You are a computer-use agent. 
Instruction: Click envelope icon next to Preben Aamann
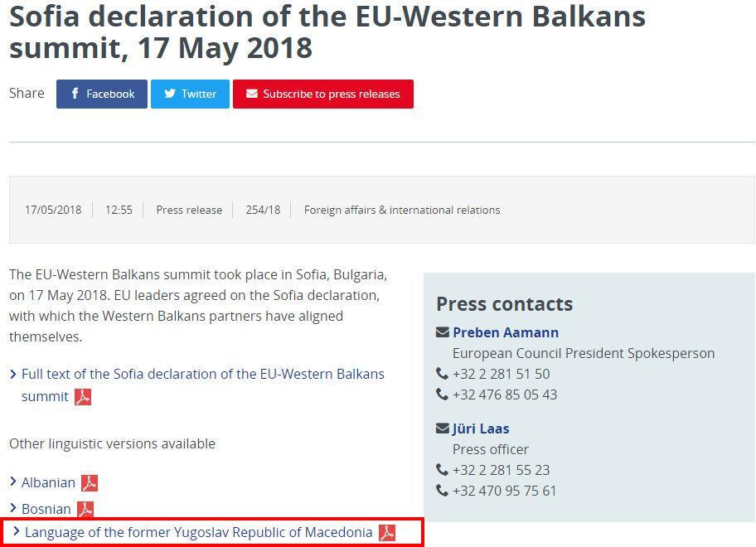tap(443, 332)
